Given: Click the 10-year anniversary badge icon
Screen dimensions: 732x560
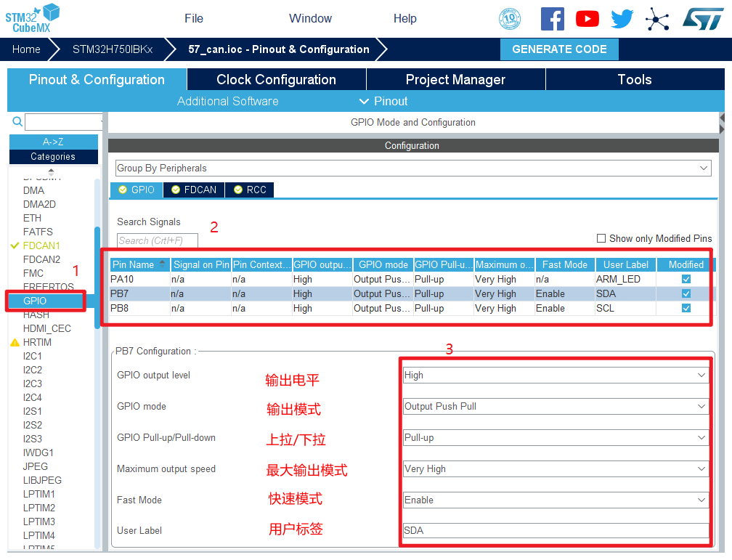Looking at the screenshot, I should click(510, 19).
